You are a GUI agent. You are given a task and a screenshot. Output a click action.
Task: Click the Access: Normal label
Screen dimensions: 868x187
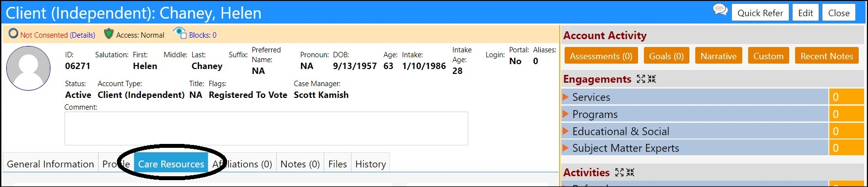(140, 35)
